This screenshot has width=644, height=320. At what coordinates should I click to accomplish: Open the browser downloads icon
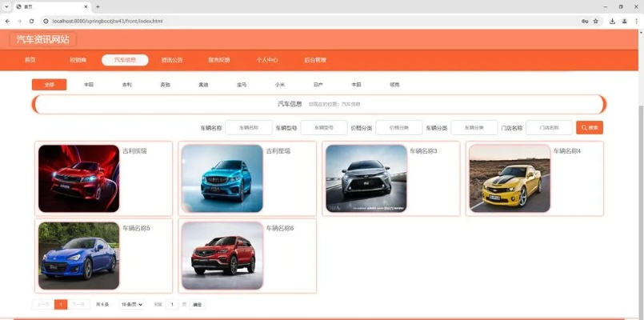(x=613, y=21)
